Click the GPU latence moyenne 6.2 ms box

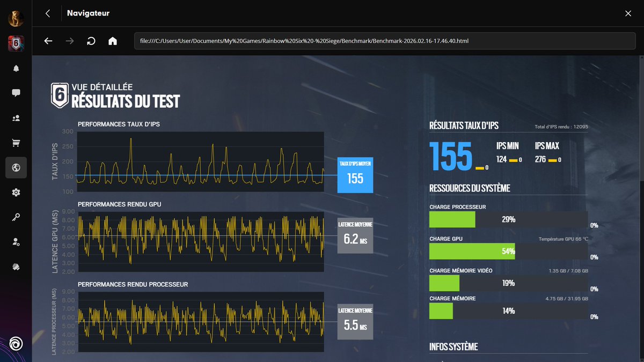(x=355, y=235)
